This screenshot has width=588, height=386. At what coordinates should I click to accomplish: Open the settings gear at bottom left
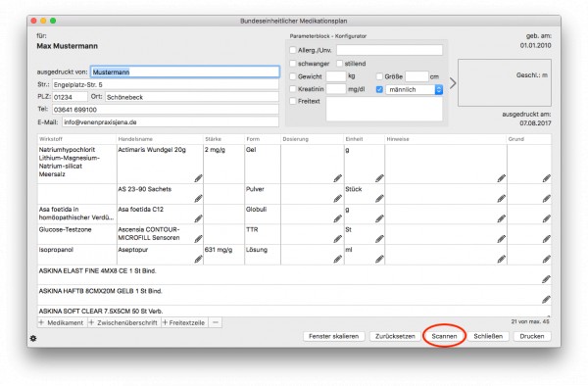[x=33, y=338]
